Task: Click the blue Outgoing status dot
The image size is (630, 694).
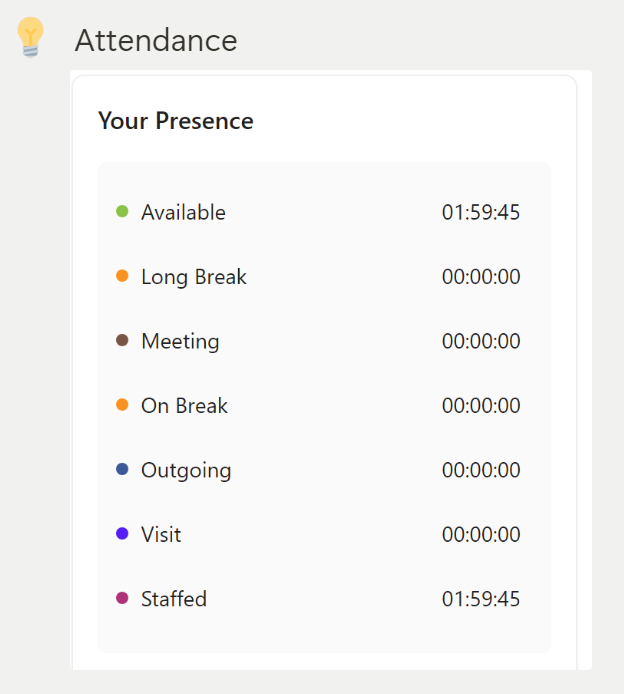Action: pos(123,470)
